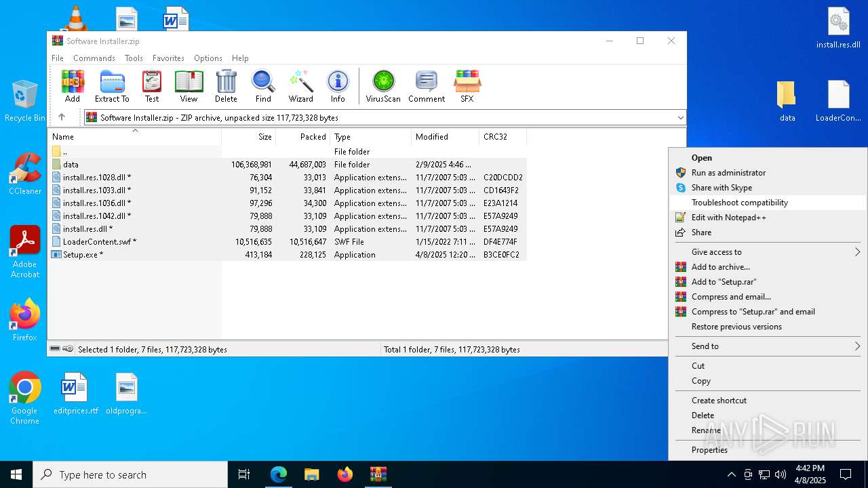Select LoaderContent.swf in archive list
This screenshot has width=868, height=488.
[x=288, y=241]
